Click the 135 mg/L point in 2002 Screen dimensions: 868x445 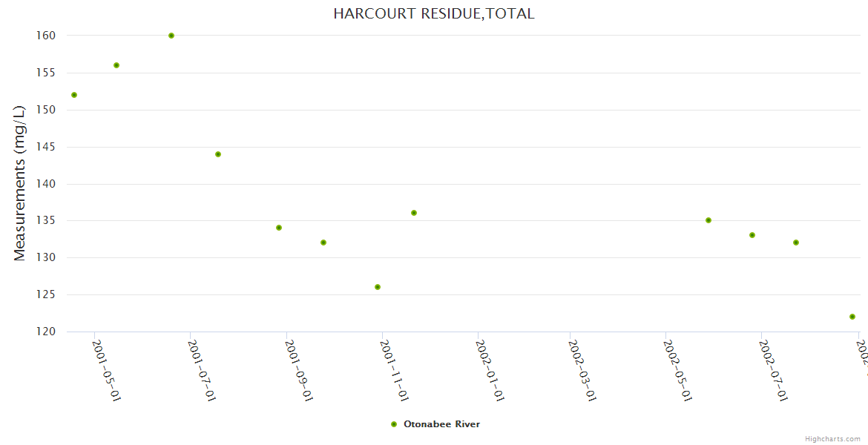(708, 220)
